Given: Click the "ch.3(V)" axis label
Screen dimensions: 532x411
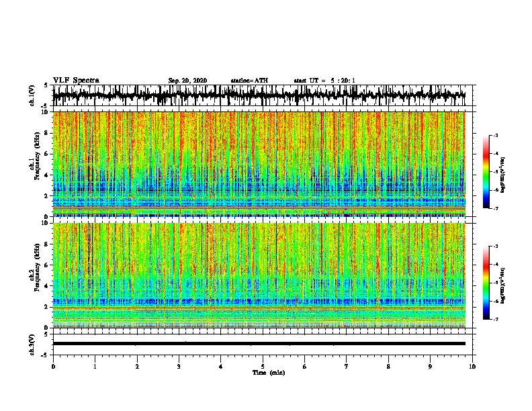Looking at the screenshot, I should (x=32, y=345).
